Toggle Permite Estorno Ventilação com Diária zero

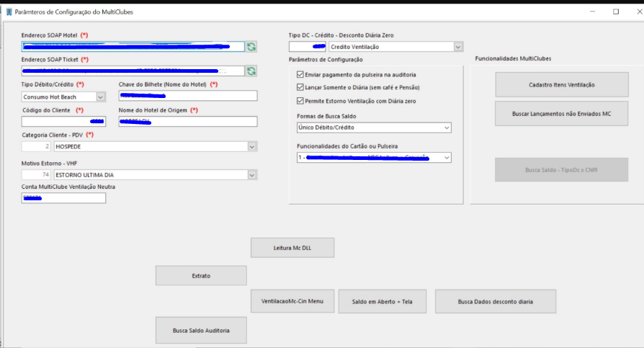[300, 101]
